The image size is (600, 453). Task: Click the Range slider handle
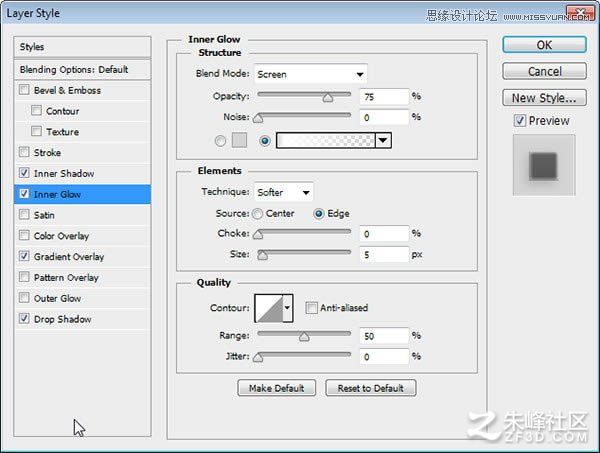point(304,337)
